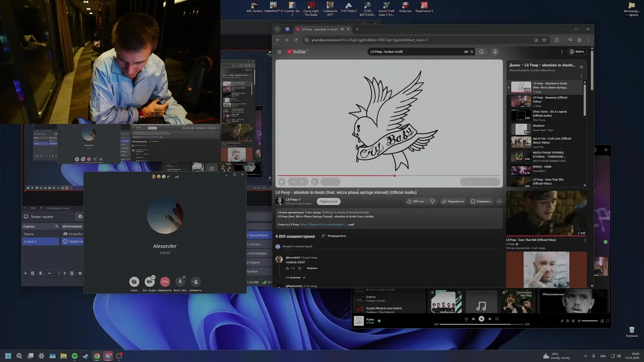
Task: Toggle Spotify shuffle
Action: (x=466, y=319)
